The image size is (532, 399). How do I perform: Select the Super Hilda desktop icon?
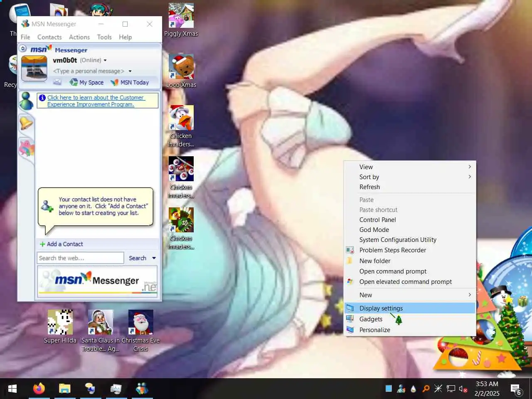click(60, 327)
